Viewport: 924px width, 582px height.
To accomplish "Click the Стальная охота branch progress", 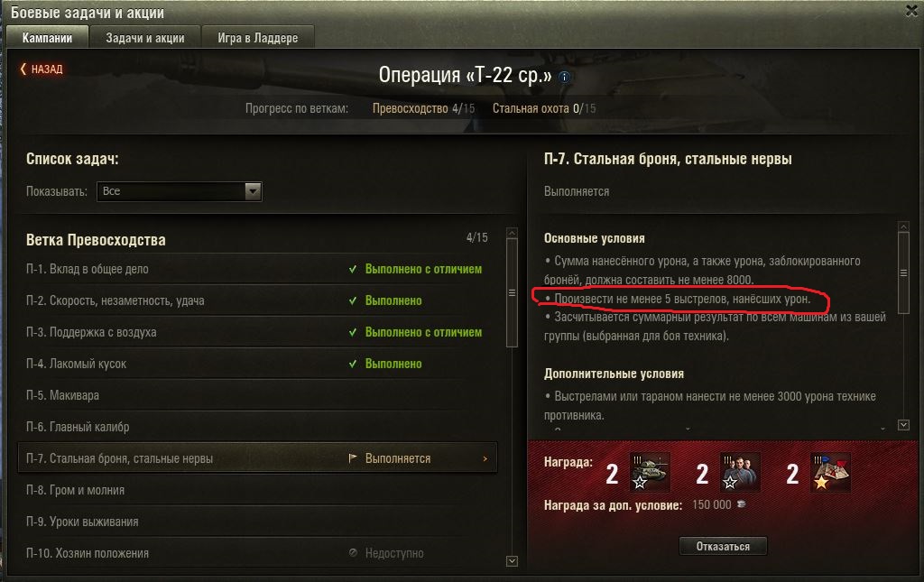I will pos(544,108).
